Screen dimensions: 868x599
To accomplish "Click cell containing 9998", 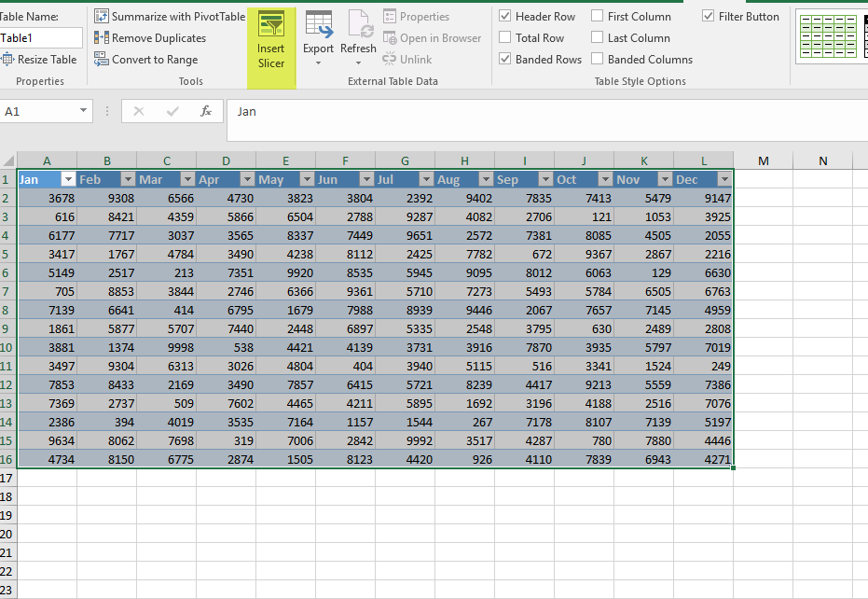I will [167, 347].
